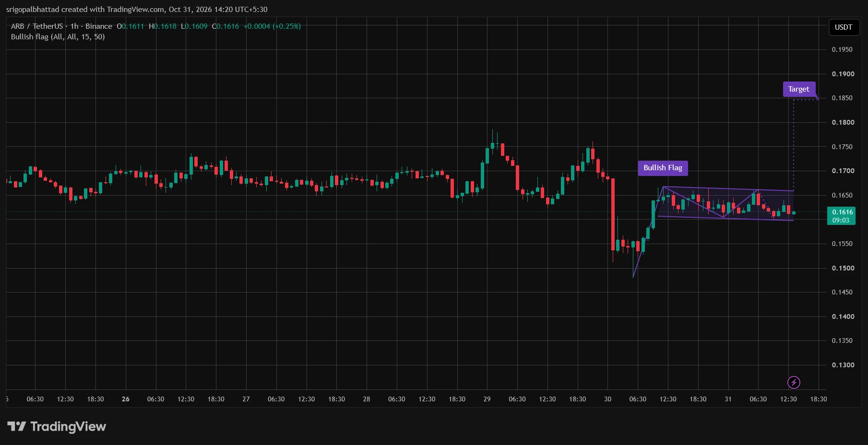Click the 0.1950 price axis label
Screen dimensions: 868x445
point(843,49)
